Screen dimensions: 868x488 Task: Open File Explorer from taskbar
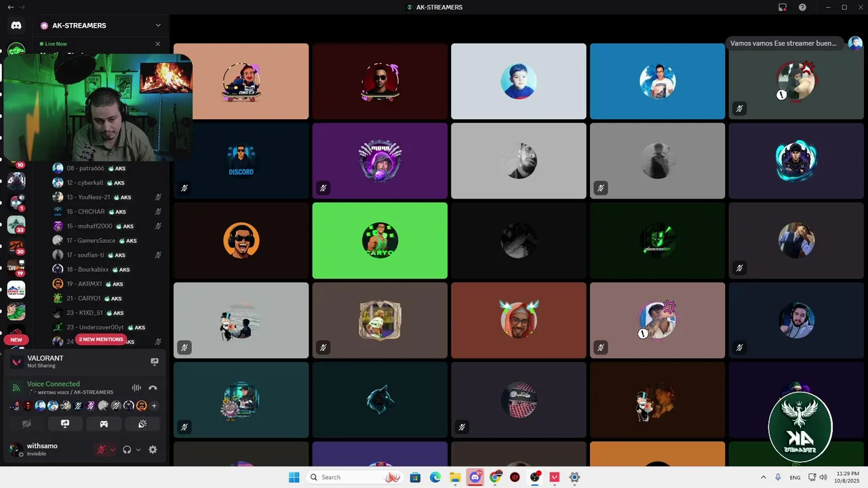(455, 477)
